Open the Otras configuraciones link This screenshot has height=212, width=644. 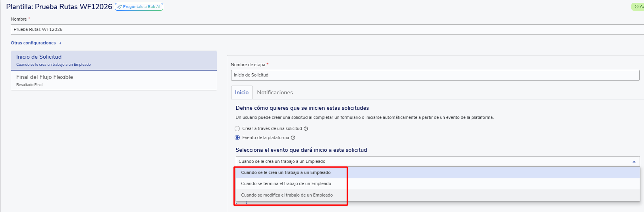coord(33,43)
